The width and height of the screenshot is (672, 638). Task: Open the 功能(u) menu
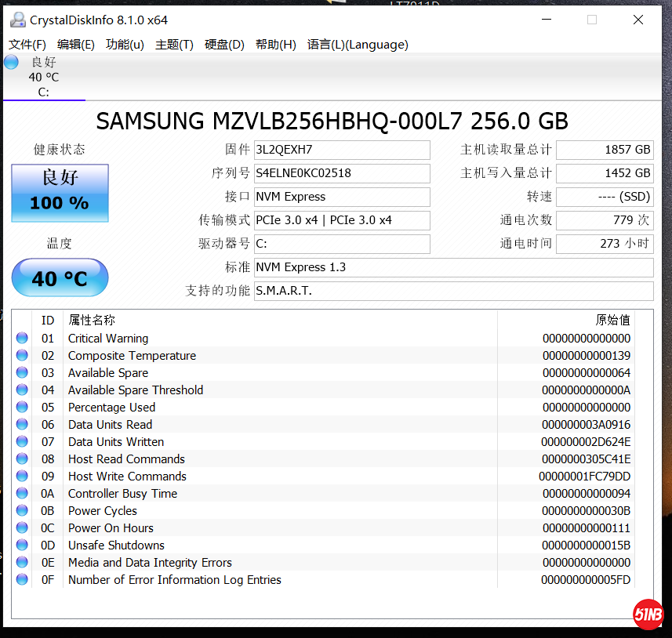tap(125, 45)
